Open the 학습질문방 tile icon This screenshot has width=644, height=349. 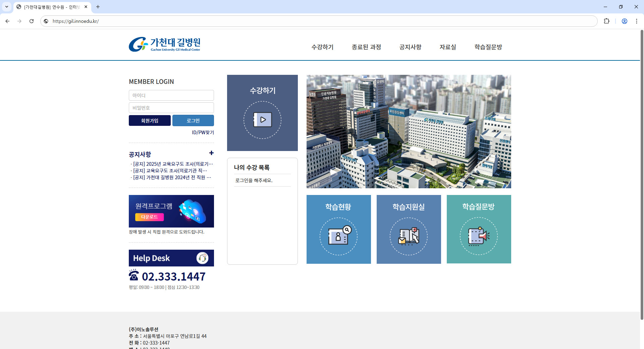479,236
